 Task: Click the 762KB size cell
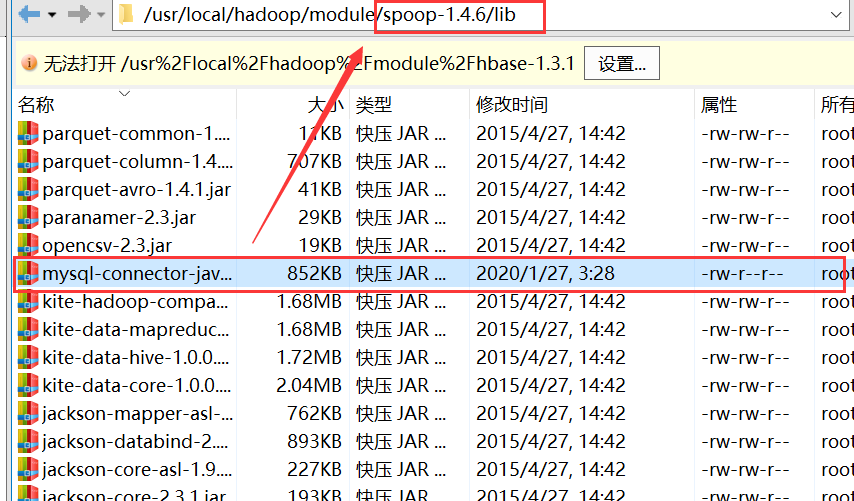(x=314, y=413)
